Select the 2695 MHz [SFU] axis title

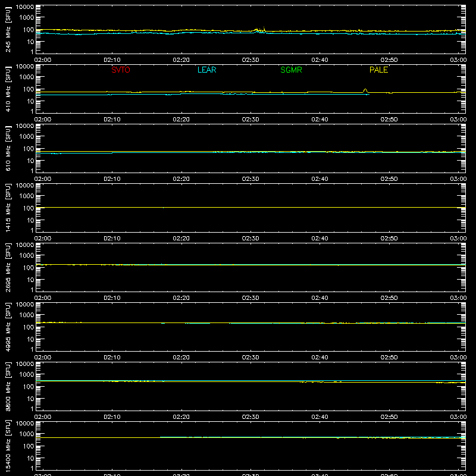pyautogui.click(x=8, y=267)
